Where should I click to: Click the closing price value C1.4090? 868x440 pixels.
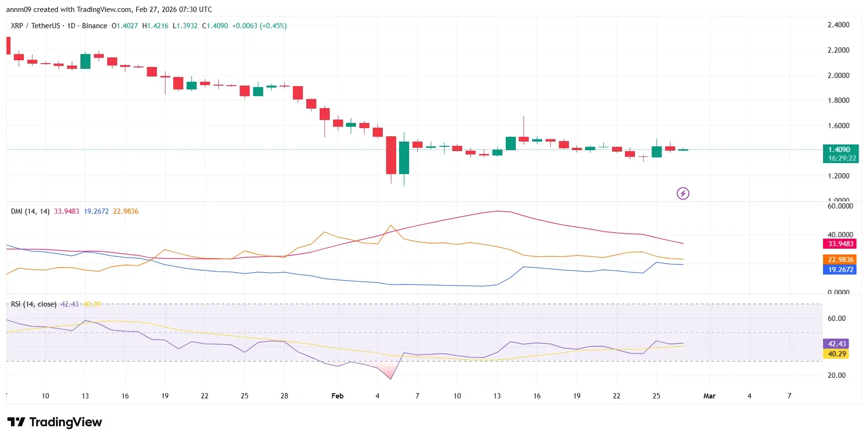(215, 26)
